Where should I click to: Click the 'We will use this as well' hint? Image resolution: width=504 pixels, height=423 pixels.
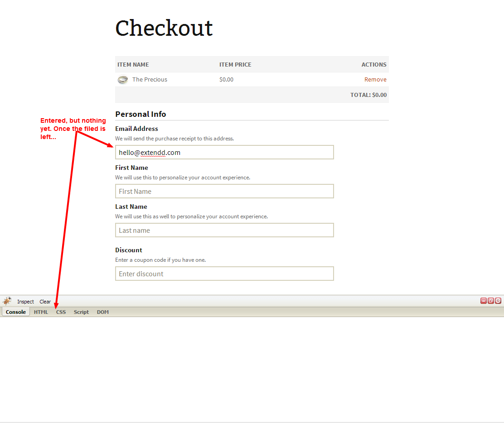tap(192, 216)
